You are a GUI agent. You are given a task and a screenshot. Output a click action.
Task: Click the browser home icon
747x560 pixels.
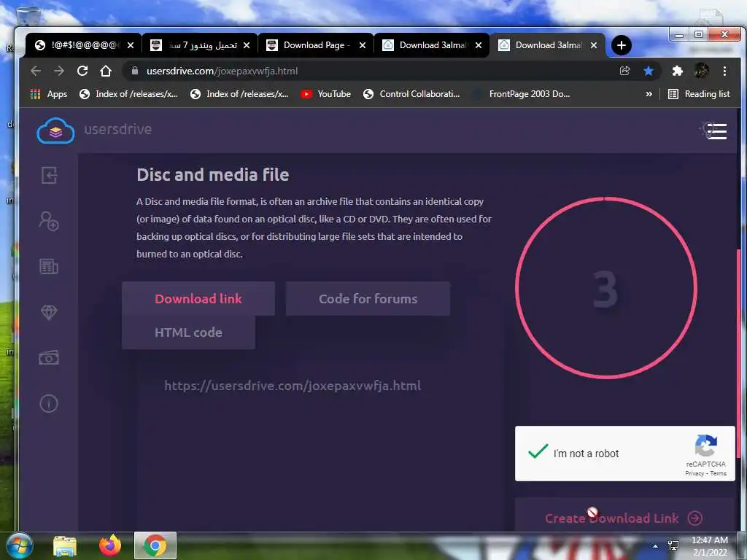point(106,71)
